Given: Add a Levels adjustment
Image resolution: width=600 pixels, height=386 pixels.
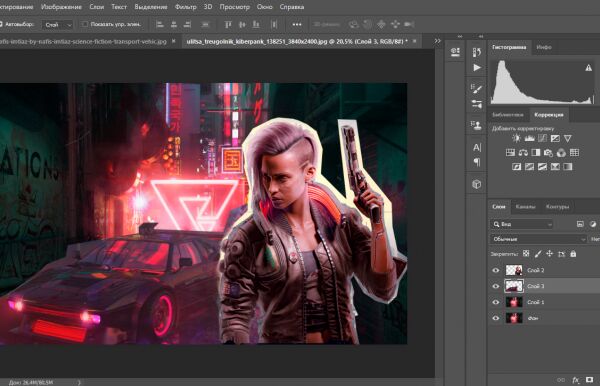Looking at the screenshot, I should click(529, 138).
